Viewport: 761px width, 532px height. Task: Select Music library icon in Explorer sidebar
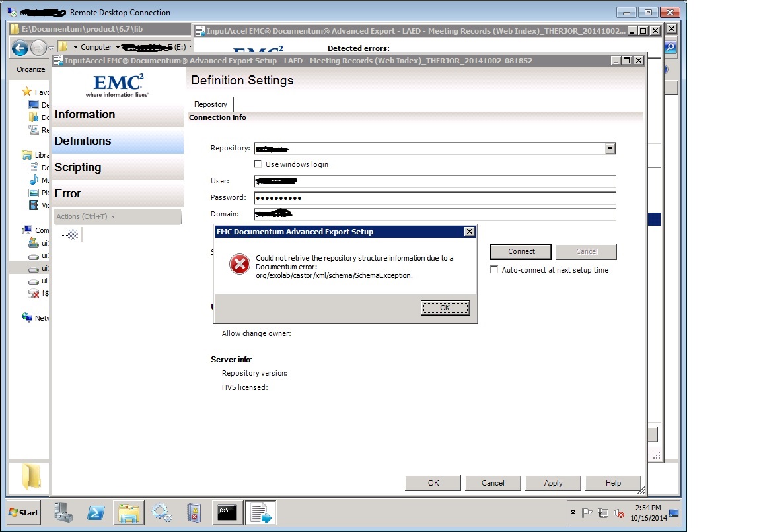(34, 180)
